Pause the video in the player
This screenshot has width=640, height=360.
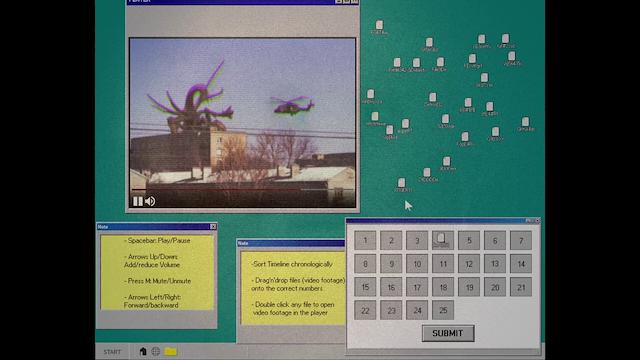(138, 201)
